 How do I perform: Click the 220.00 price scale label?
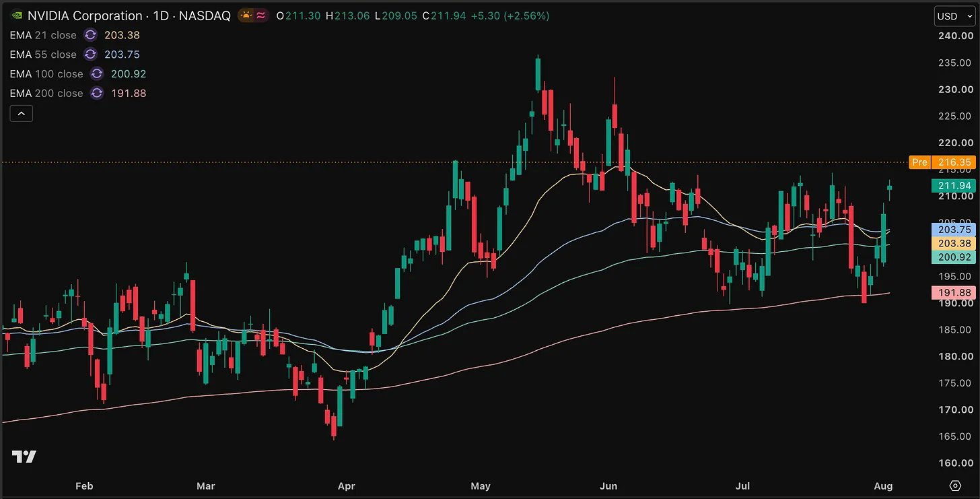coord(956,143)
